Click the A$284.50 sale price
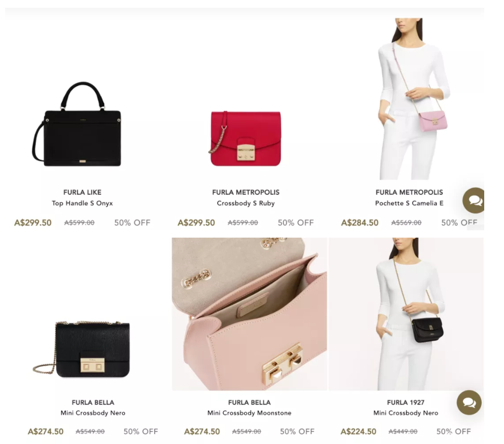The height and width of the screenshot is (444, 504). click(360, 223)
